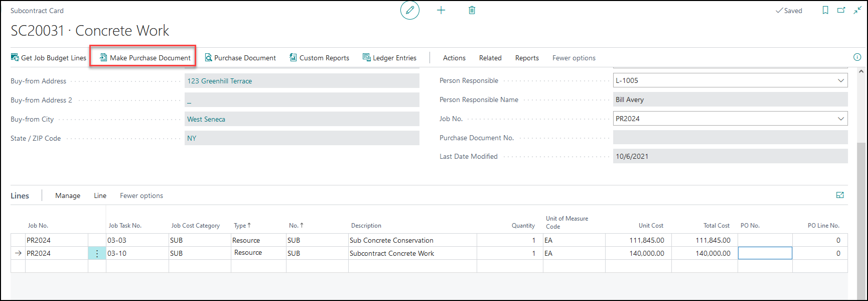Click the collapse page arrows icon
The height and width of the screenshot is (301, 868).
coord(857,10)
